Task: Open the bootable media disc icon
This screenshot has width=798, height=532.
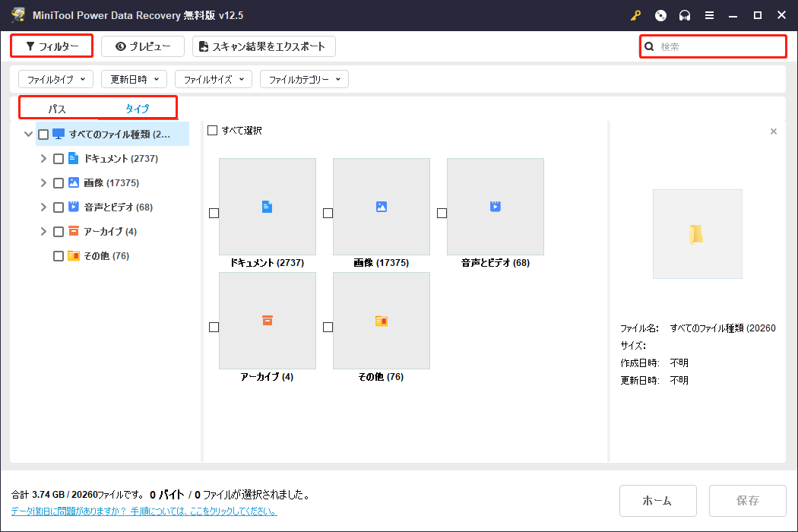Action: click(660, 16)
